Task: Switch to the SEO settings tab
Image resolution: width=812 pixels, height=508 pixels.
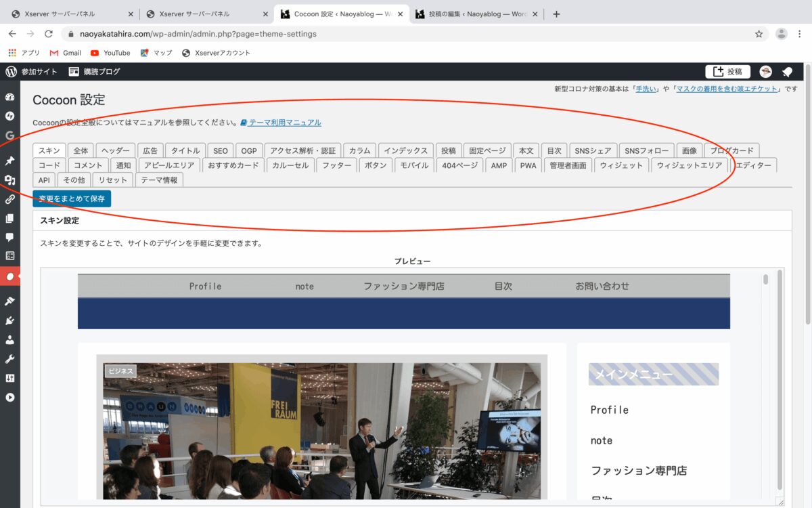Action: [220, 150]
